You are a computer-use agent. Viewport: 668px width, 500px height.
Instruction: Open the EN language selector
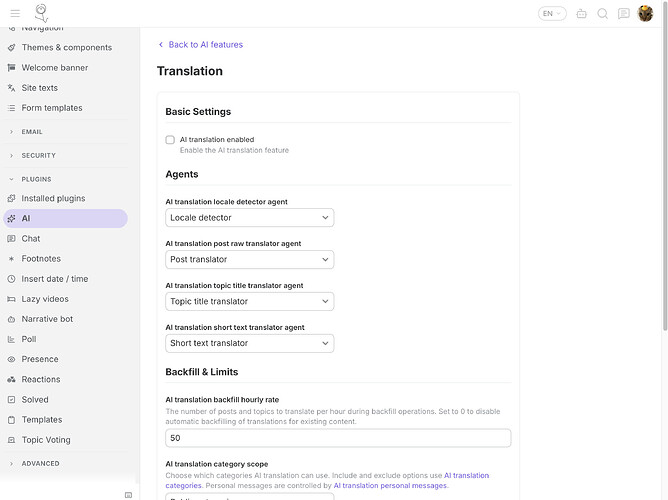coord(552,14)
